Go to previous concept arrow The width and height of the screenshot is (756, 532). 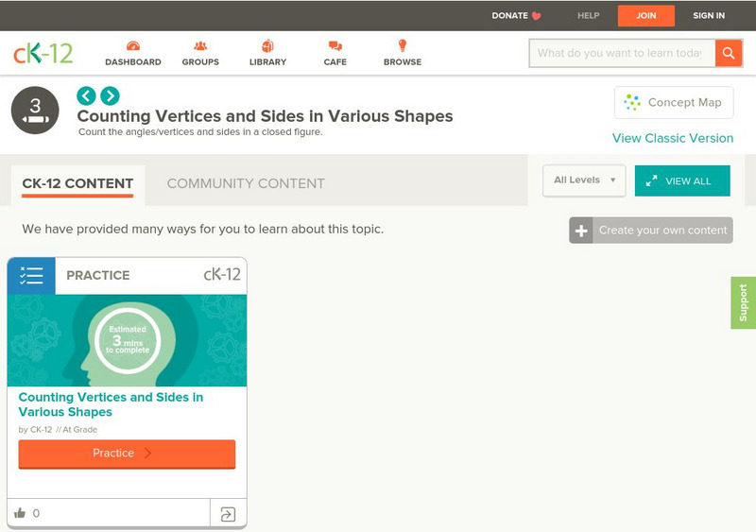(86, 95)
